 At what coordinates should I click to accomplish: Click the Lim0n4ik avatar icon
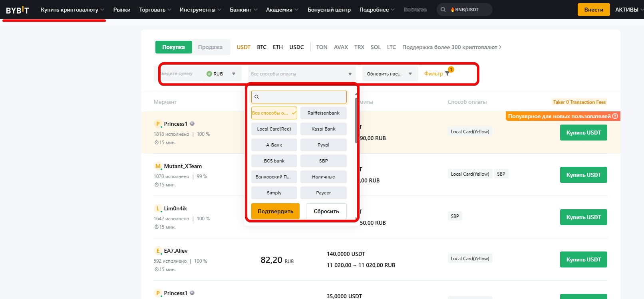click(x=158, y=208)
